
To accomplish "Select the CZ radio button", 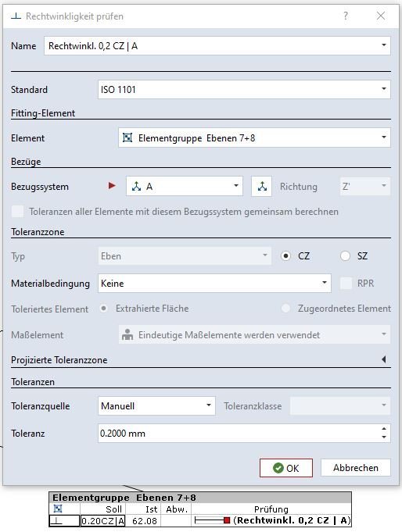I will click(x=285, y=255).
